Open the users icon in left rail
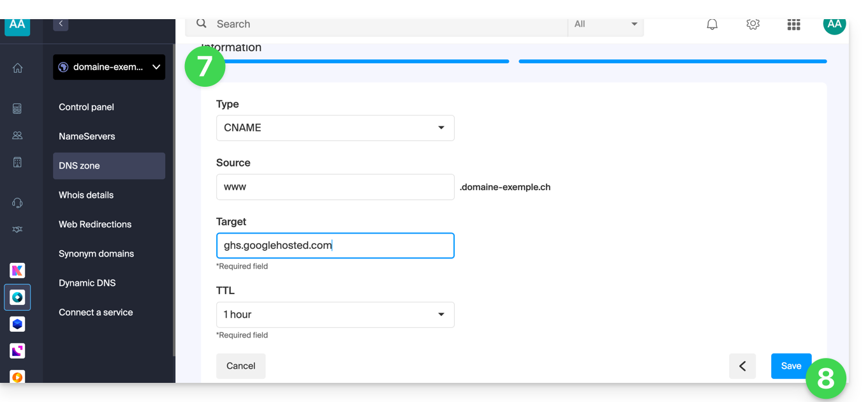Screen dimensions: 868x402 coord(17,135)
